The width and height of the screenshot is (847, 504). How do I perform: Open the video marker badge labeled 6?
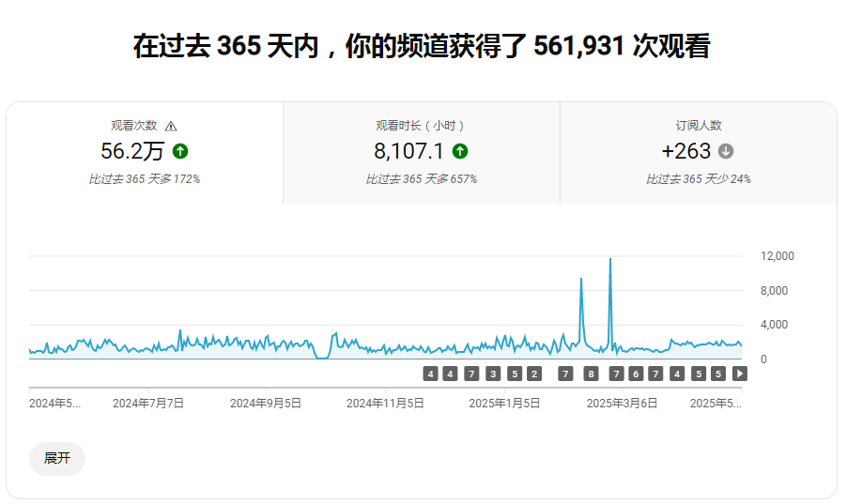point(636,374)
